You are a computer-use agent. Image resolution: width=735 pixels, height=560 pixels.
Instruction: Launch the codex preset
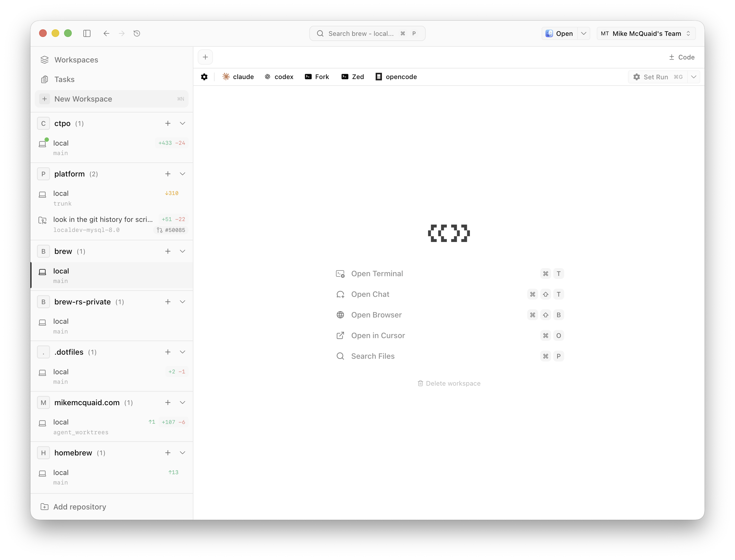tap(279, 77)
